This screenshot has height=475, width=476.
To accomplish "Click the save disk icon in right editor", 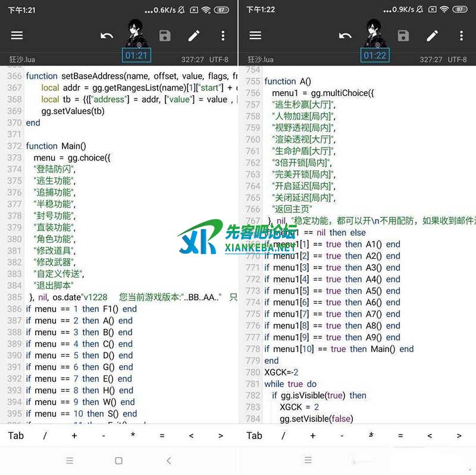I will coord(403,36).
